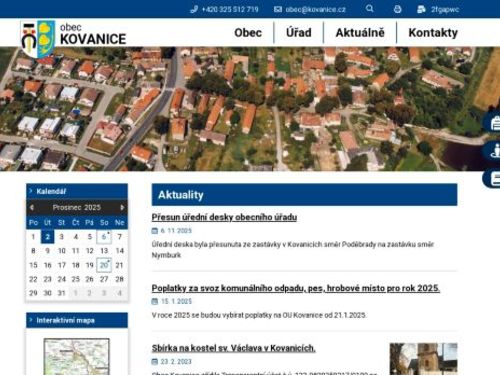Open the Kovanice coat of arms logo
Viewport: 500px width, 375px height.
(x=37, y=39)
